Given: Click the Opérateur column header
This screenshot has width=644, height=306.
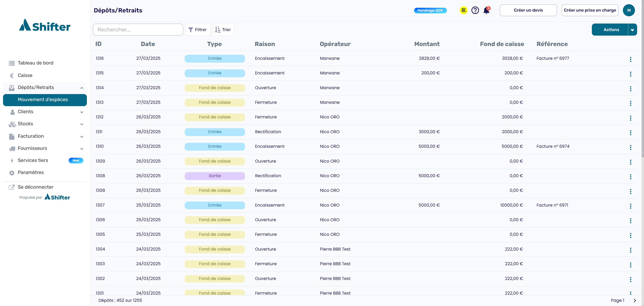Looking at the screenshot, I should [335, 44].
